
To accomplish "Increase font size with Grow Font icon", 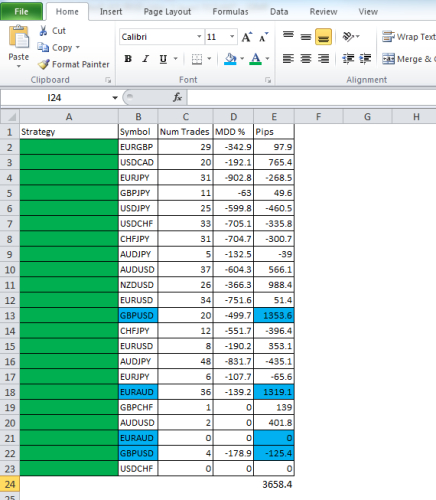I will click(247, 37).
